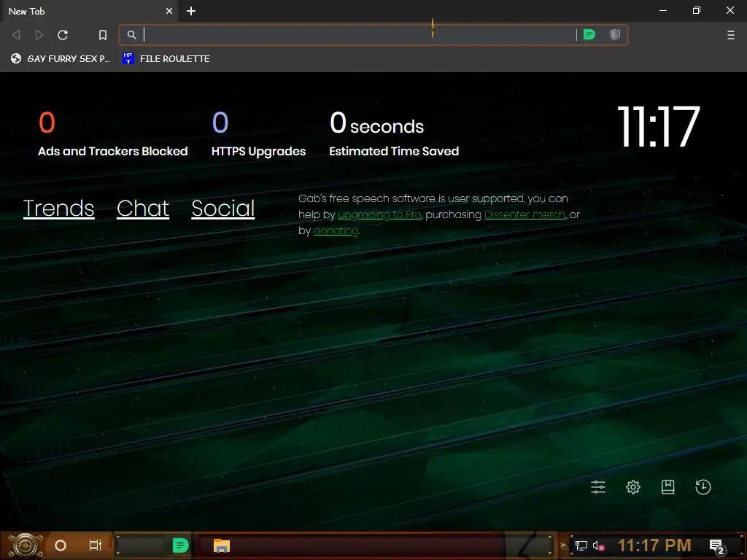The height and width of the screenshot is (560, 747).
Task: Open the notification action center
Action: pos(717,546)
